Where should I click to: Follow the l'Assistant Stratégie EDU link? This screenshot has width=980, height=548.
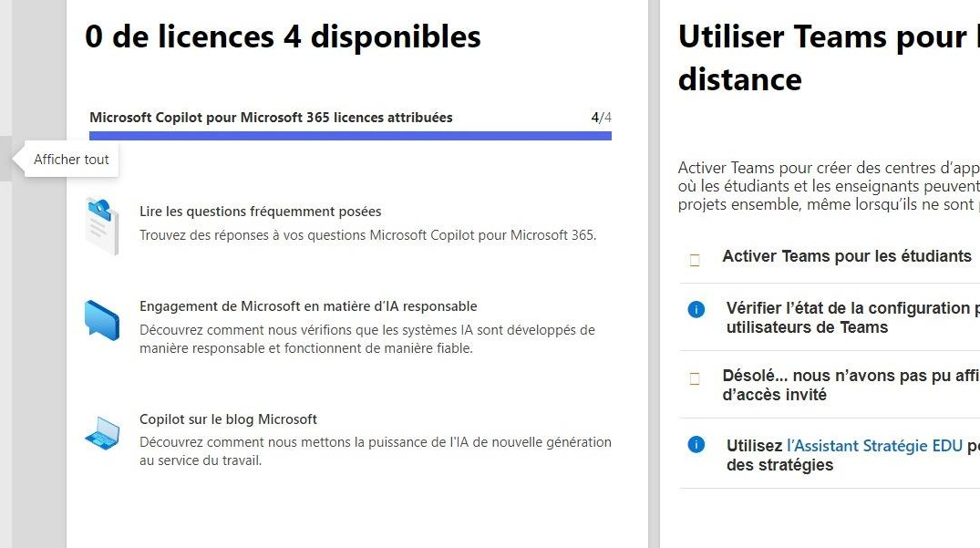click(874, 446)
